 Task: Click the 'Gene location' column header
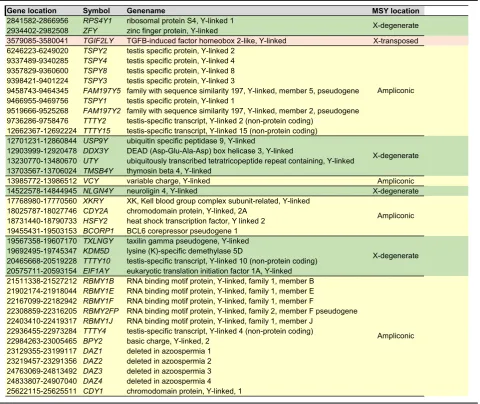tap(32, 11)
